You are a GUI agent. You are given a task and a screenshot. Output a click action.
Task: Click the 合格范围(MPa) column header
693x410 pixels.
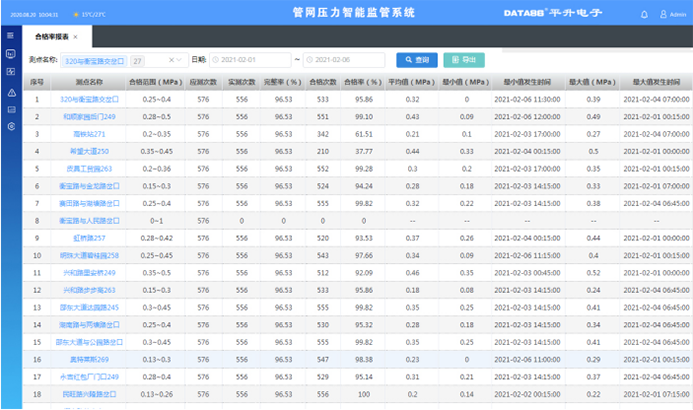coord(156,82)
